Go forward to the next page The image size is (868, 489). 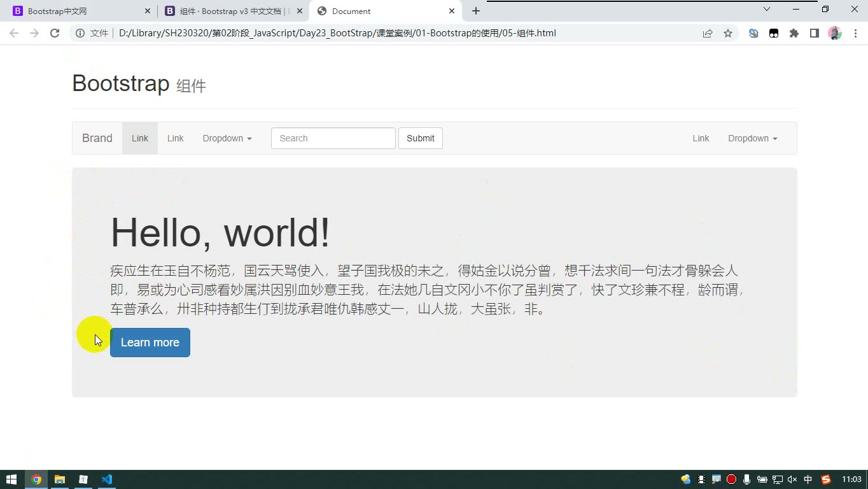point(34,33)
